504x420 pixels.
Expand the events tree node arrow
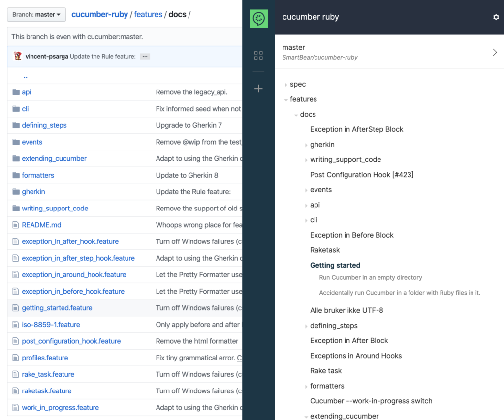[306, 190]
